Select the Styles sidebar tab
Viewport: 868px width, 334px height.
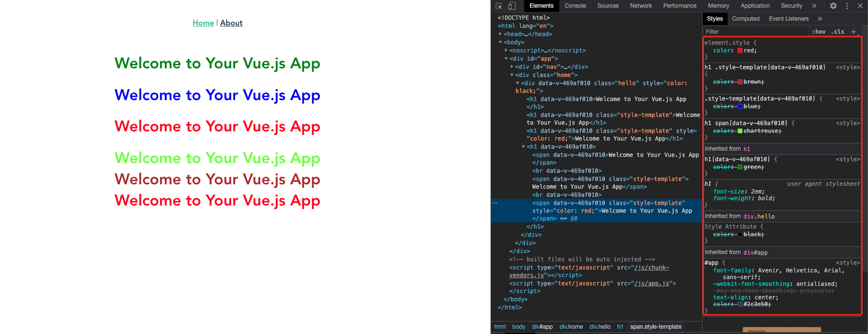[715, 19]
